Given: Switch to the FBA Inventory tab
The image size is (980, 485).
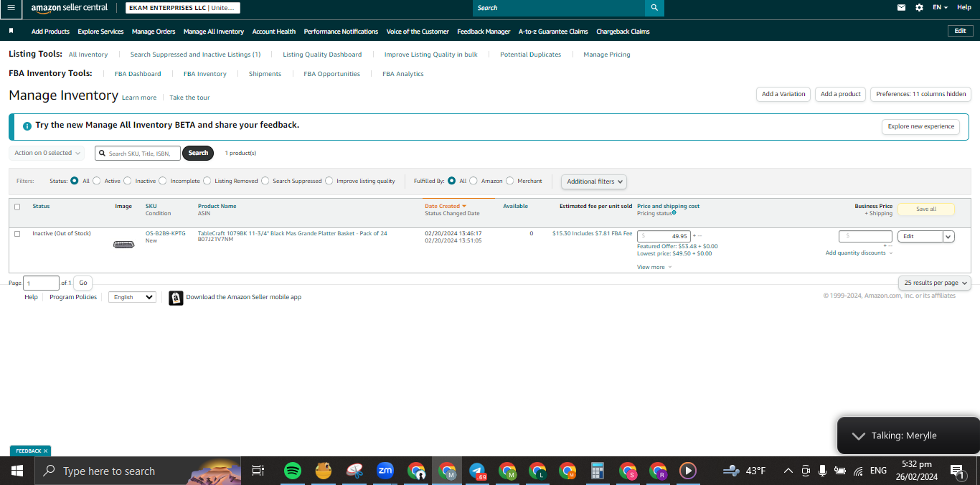Looking at the screenshot, I should click(x=204, y=74).
